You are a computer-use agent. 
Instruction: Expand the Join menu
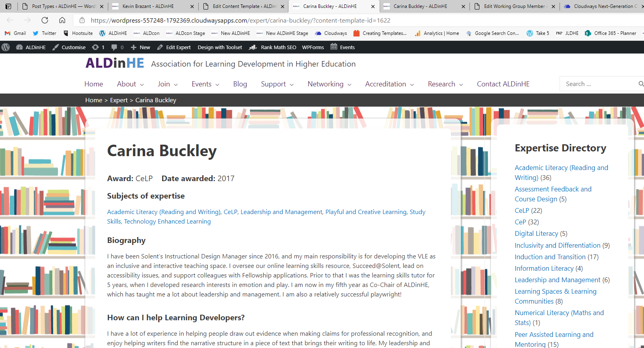pyautogui.click(x=168, y=84)
